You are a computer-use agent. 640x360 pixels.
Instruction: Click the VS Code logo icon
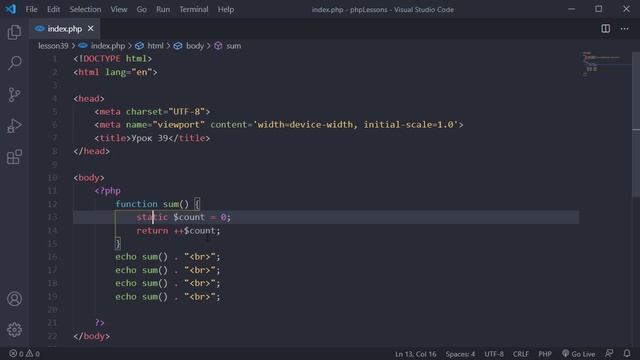tap(11, 9)
